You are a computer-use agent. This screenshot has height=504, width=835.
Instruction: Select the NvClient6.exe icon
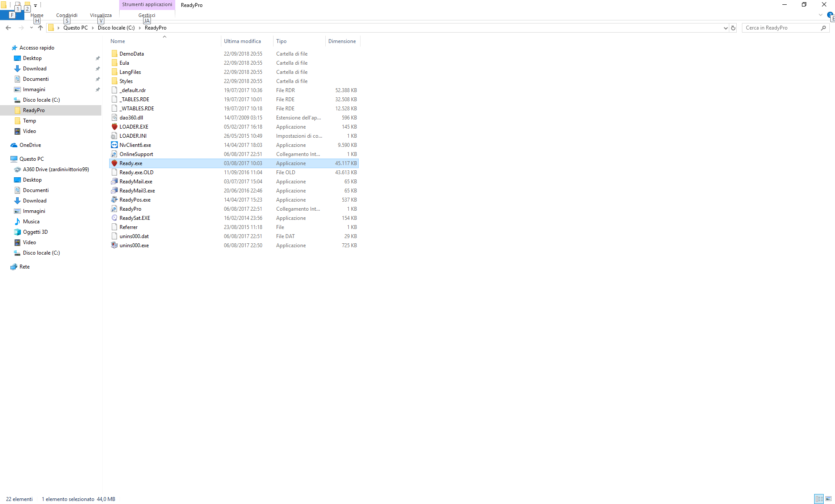click(x=114, y=145)
